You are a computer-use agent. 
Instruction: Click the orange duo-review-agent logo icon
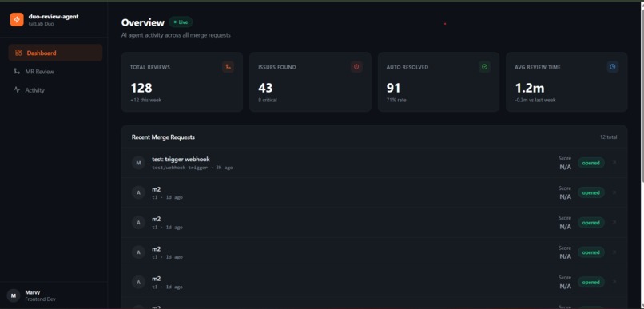(17, 20)
